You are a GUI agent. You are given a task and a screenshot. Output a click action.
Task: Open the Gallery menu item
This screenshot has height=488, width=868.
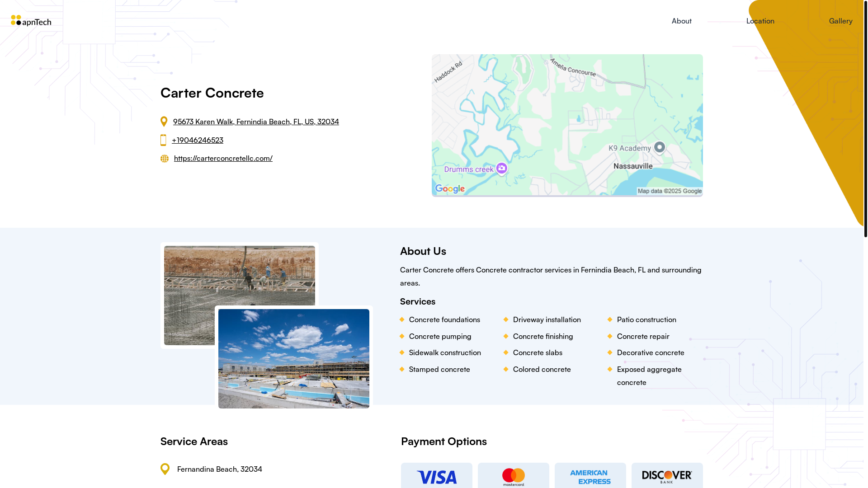click(841, 21)
